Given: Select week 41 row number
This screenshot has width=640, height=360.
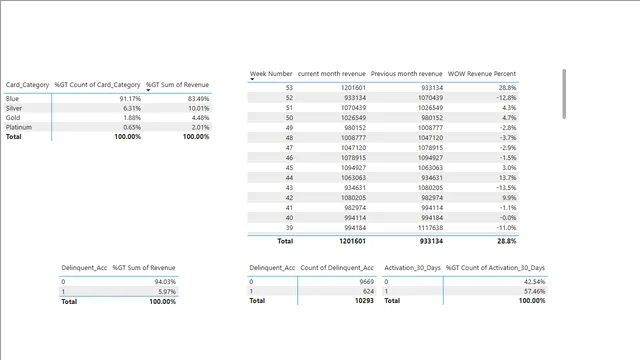Looking at the screenshot, I should tap(289, 208).
